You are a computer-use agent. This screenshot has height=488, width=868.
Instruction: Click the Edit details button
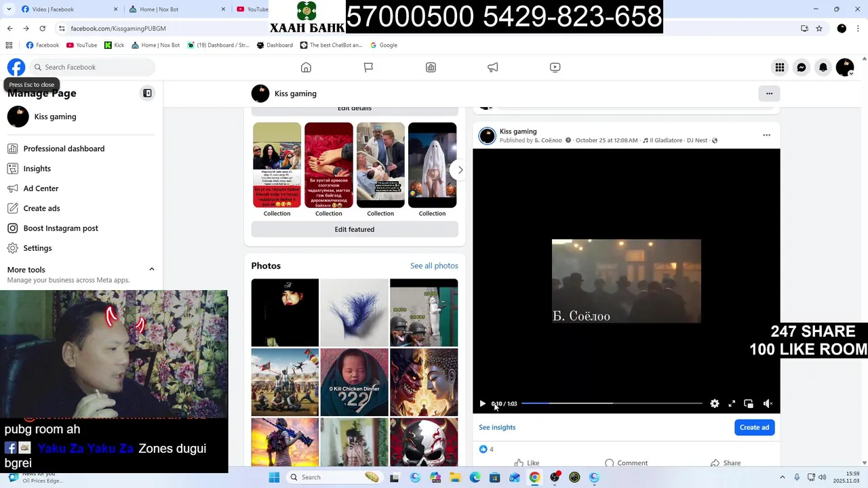355,109
